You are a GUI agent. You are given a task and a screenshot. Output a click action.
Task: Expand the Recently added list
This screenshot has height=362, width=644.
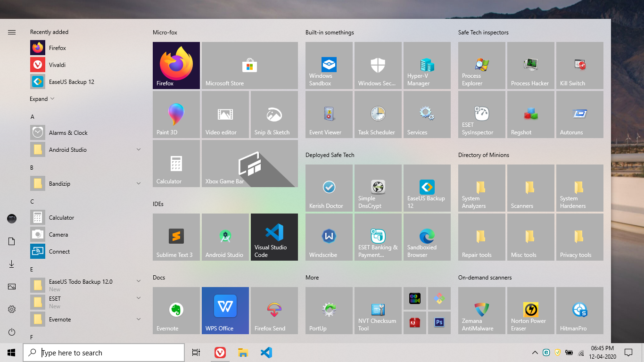pyautogui.click(x=42, y=99)
